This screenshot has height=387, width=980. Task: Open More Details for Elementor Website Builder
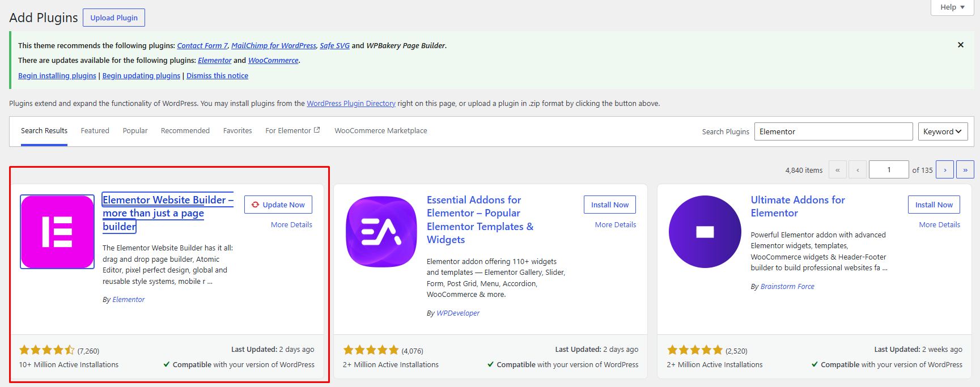click(291, 225)
